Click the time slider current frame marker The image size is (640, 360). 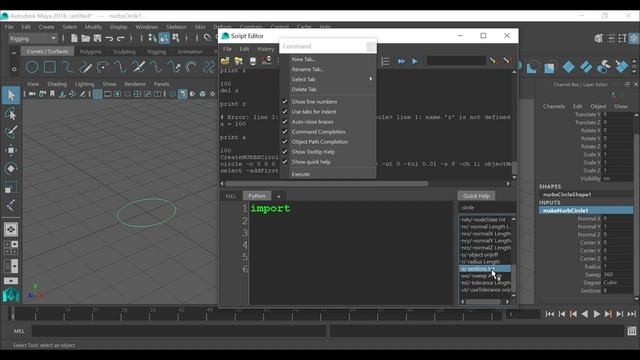click(x=13, y=313)
